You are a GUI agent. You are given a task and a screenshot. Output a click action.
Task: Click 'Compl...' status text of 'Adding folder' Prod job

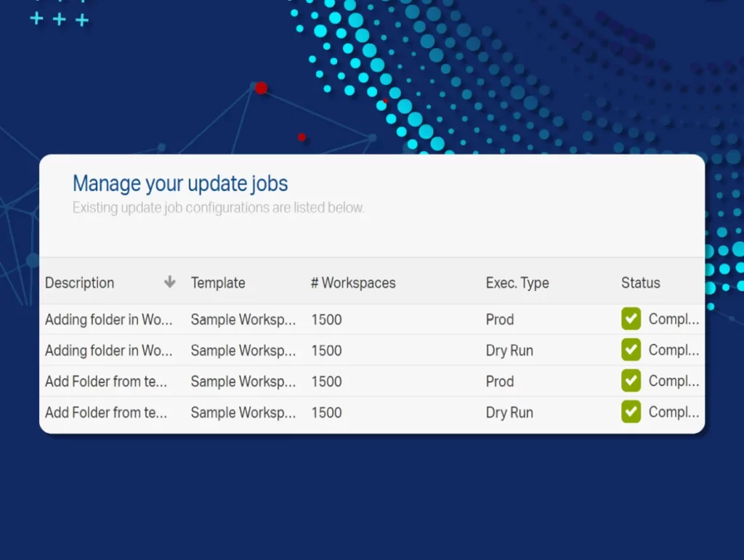(674, 319)
